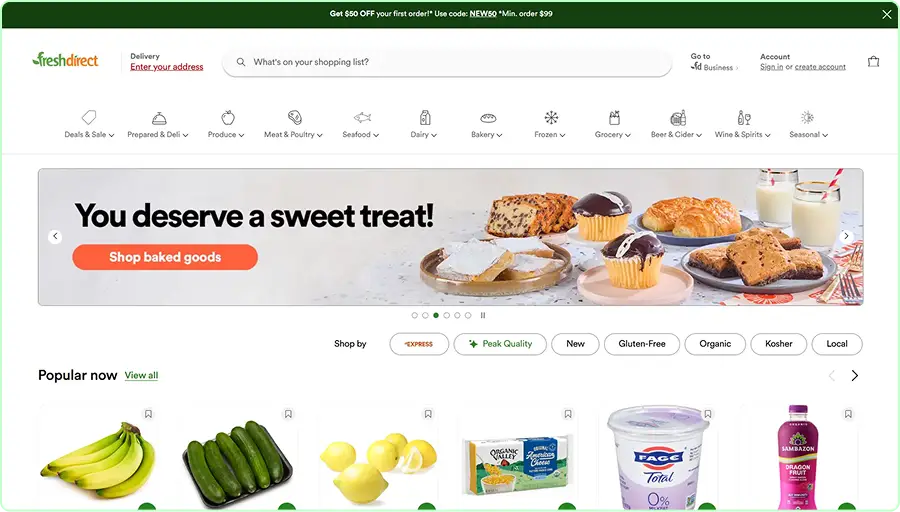Screen dimensions: 900x512
Task: Bookmark the Fage Total yogurt
Action: [x=708, y=414]
